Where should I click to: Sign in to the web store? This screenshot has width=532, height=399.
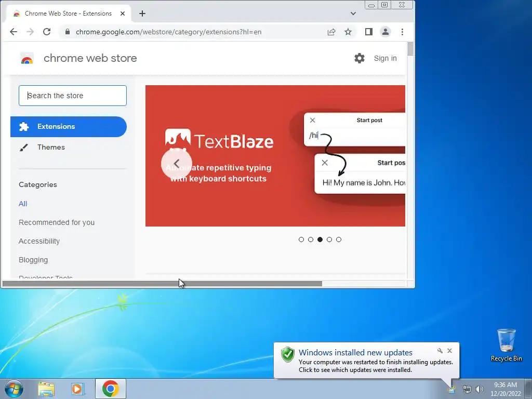pyautogui.click(x=385, y=58)
